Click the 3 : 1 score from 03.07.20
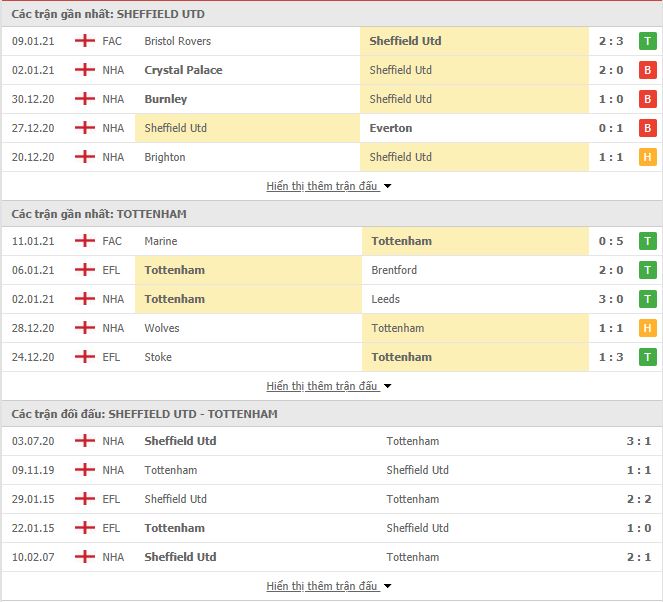This screenshot has height=602, width=663. click(x=638, y=441)
